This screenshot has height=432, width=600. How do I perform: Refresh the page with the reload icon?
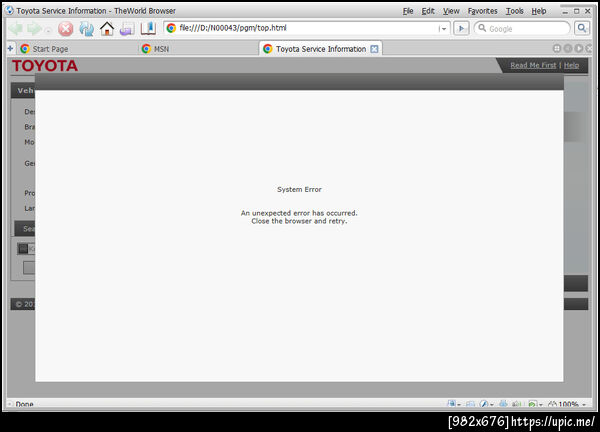coord(86,29)
